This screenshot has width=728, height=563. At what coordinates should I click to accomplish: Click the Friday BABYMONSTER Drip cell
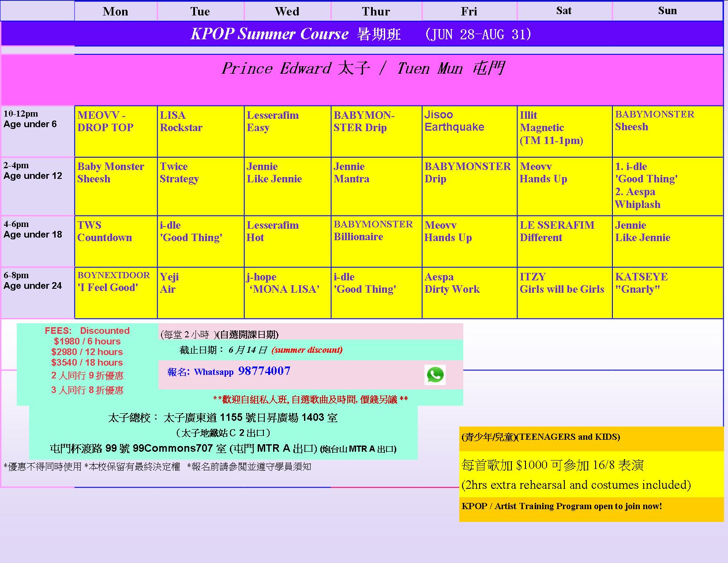(x=469, y=186)
